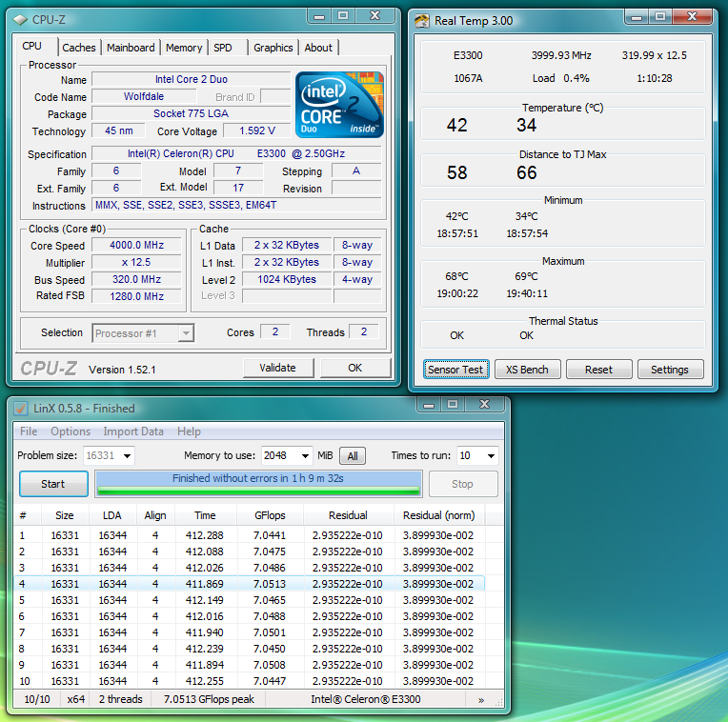Screen dimensions: 728x722
Task: Click the LinX title bar checkmark icon
Action: (x=21, y=409)
